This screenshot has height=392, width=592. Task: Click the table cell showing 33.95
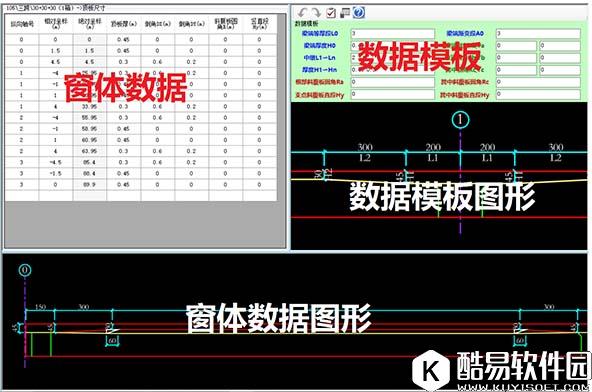pyautogui.click(x=89, y=106)
